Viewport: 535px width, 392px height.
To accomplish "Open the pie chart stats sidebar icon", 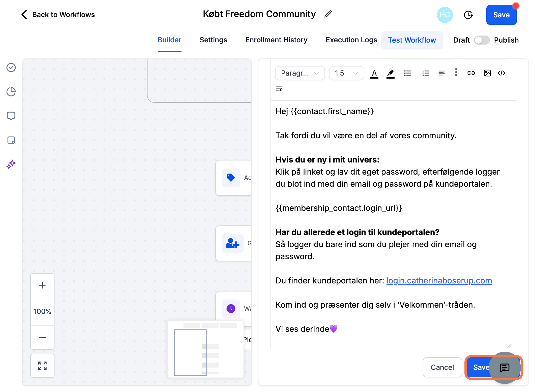I will coord(11,92).
